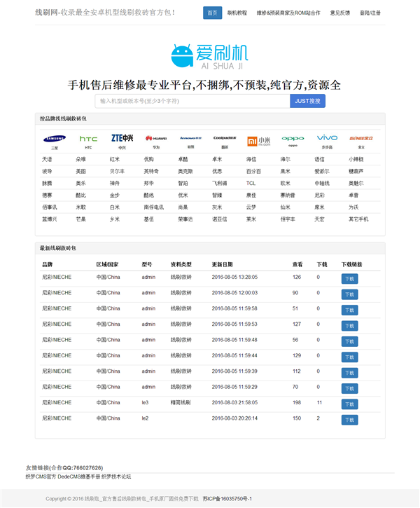Download the 2016-08-05 11:59:44 entry
This screenshot has width=420, height=508.
[x=349, y=357]
